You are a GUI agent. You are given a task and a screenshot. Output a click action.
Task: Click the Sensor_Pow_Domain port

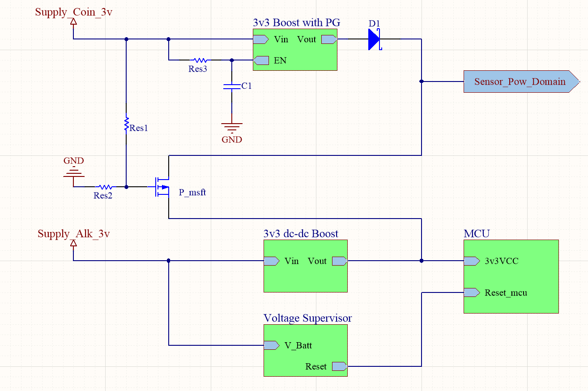pos(521,82)
